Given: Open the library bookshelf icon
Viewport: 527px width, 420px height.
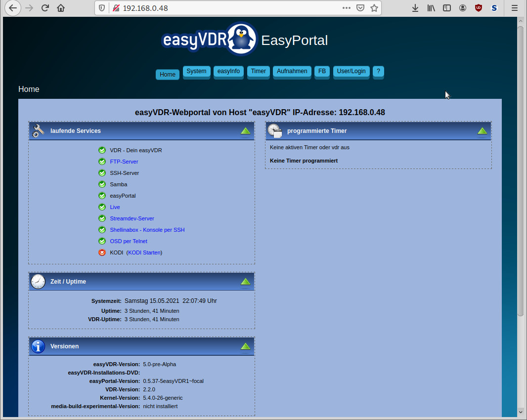Looking at the screenshot, I should pyautogui.click(x=431, y=8).
